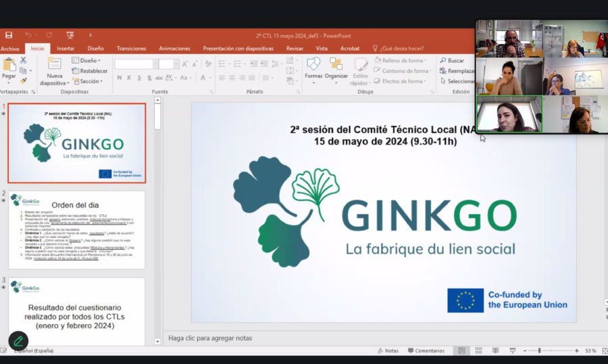Screen dimensions: 608x364
Task: Select the Format Painter brush icon
Action: tap(22, 80)
